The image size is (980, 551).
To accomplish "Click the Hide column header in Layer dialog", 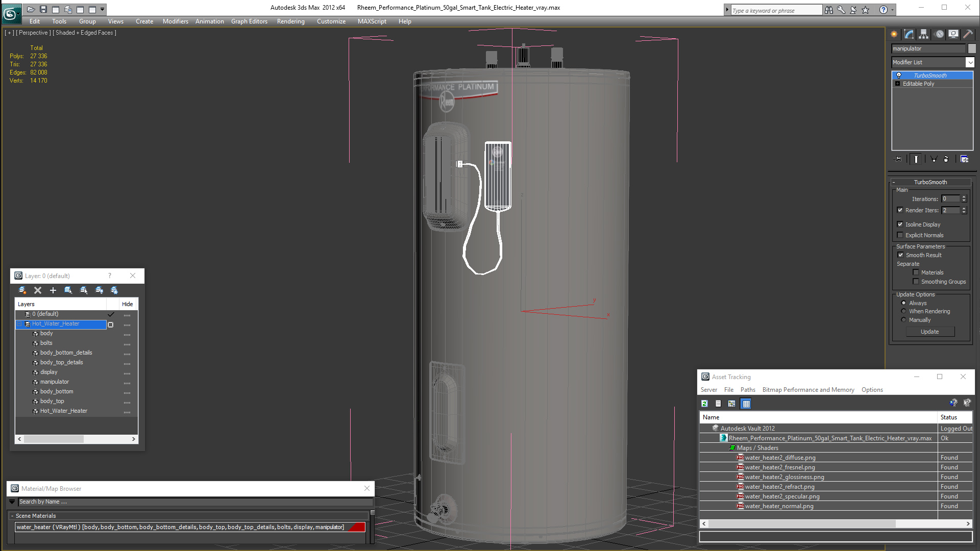I will pos(128,304).
